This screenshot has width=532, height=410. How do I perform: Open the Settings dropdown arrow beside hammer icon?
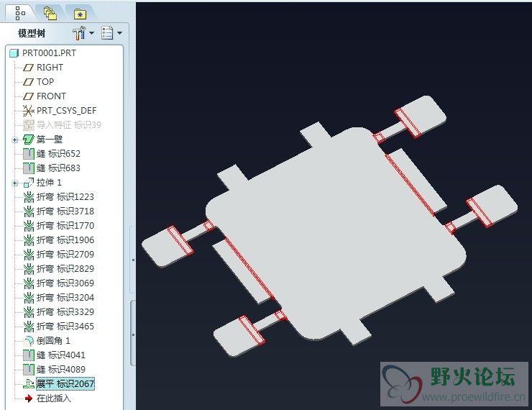[x=91, y=33]
